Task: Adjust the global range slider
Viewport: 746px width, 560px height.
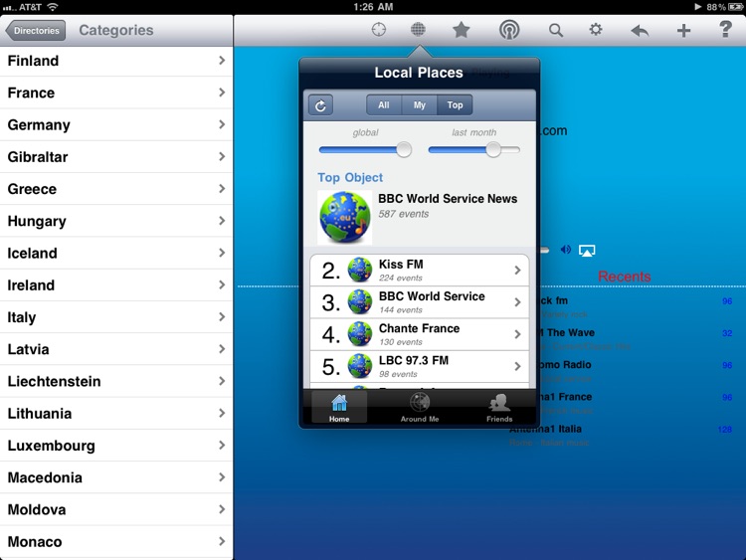Action: point(365,150)
